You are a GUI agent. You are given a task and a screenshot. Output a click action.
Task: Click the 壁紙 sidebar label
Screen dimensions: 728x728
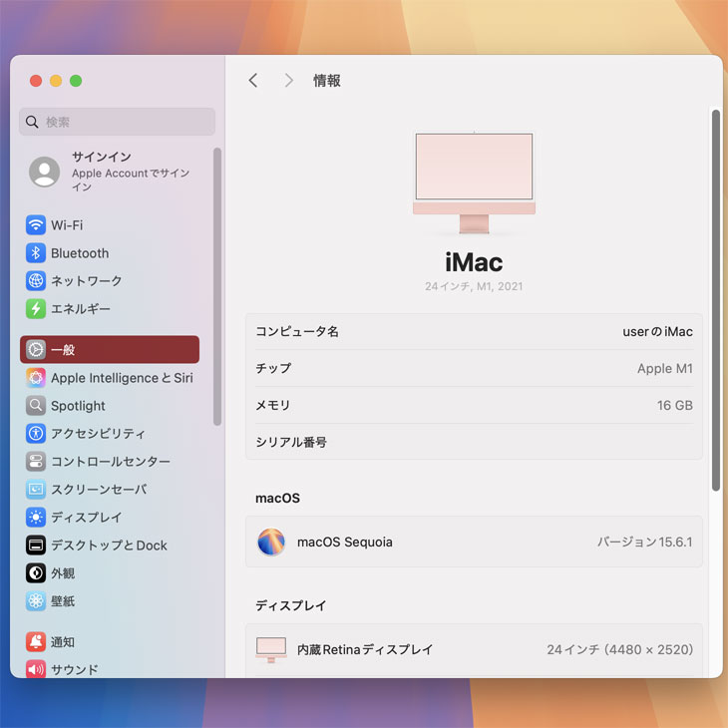[63, 600]
